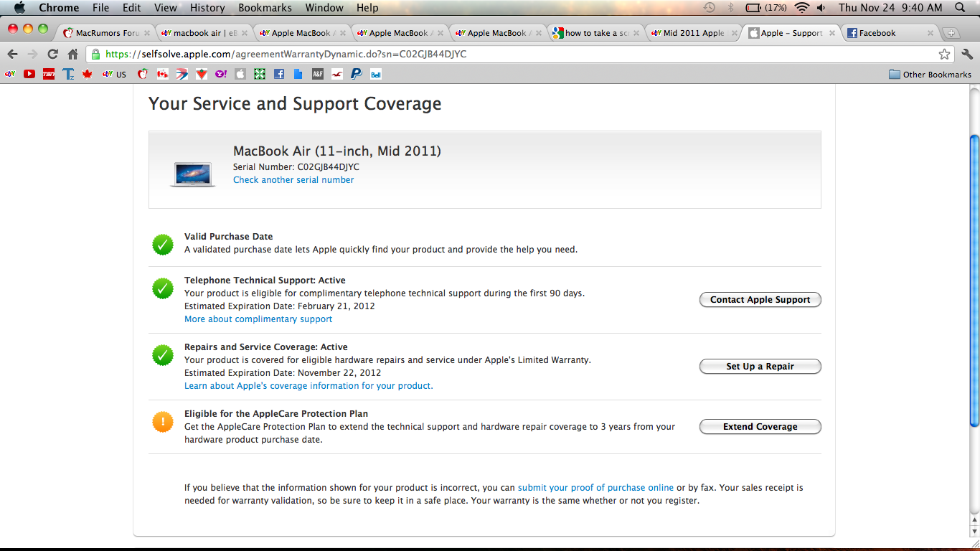Open submit your proof of purchase online link
This screenshot has height=551, width=980.
(595, 488)
